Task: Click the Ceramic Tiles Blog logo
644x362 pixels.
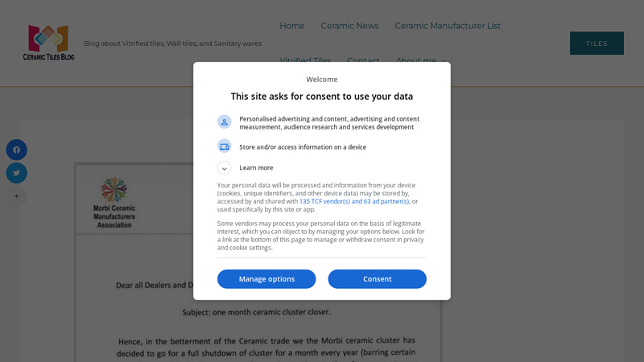Action: point(48,43)
